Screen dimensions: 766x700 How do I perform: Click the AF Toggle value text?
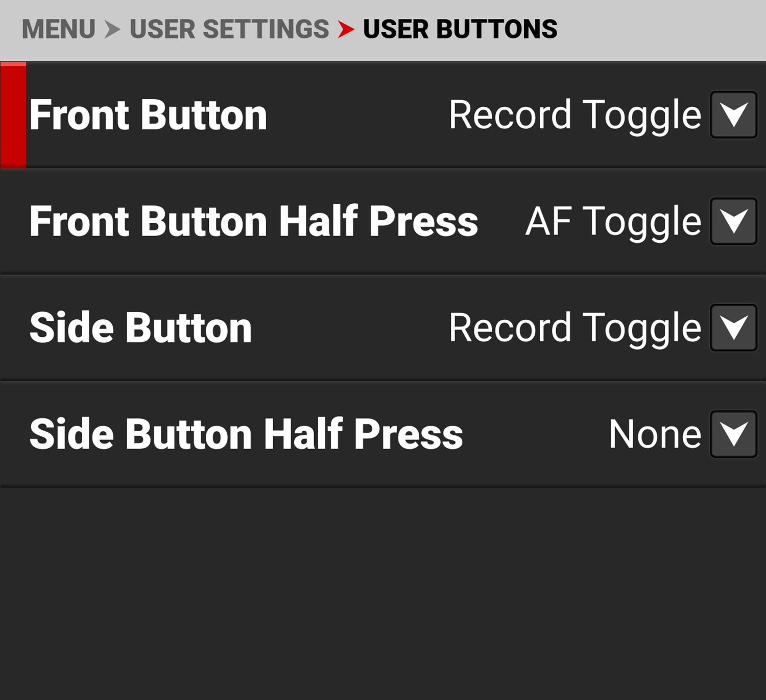point(613,221)
